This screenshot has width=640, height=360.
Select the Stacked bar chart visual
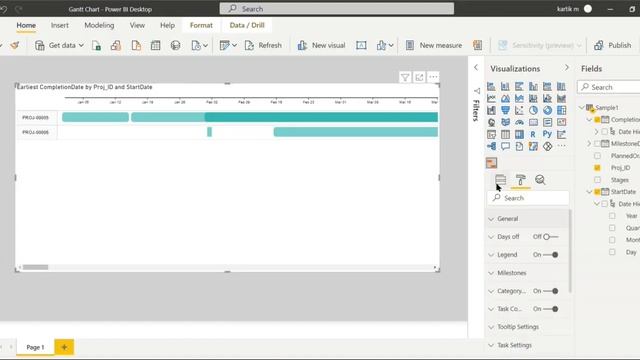click(x=491, y=86)
